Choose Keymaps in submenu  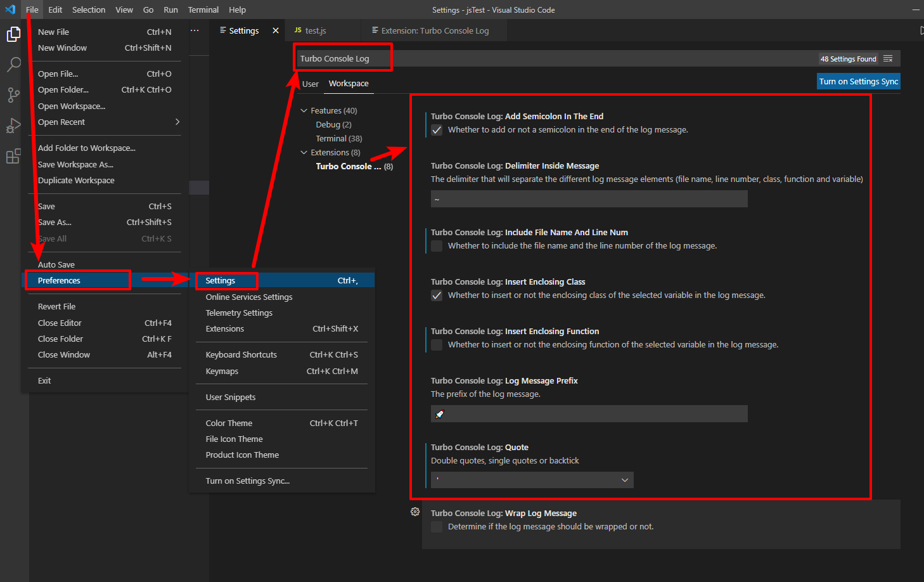[x=282, y=371]
